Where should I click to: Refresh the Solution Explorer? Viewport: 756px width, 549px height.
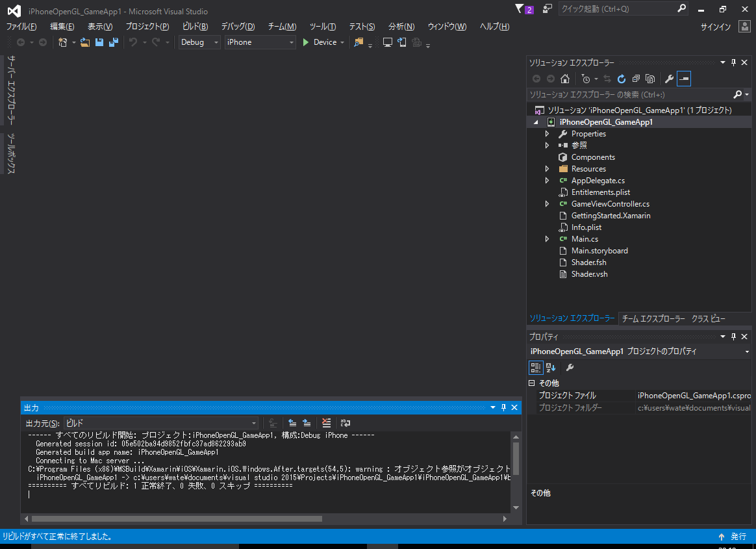tap(622, 79)
